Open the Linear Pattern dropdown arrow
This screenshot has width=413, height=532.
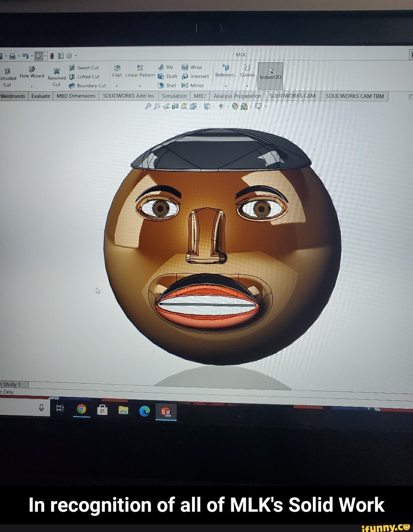140,86
